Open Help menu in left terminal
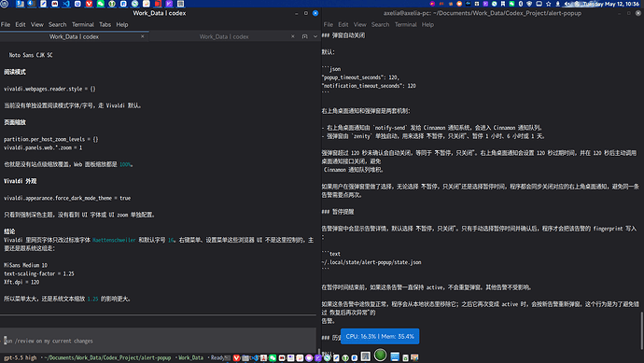The height and width of the screenshot is (363, 644). pos(122,24)
